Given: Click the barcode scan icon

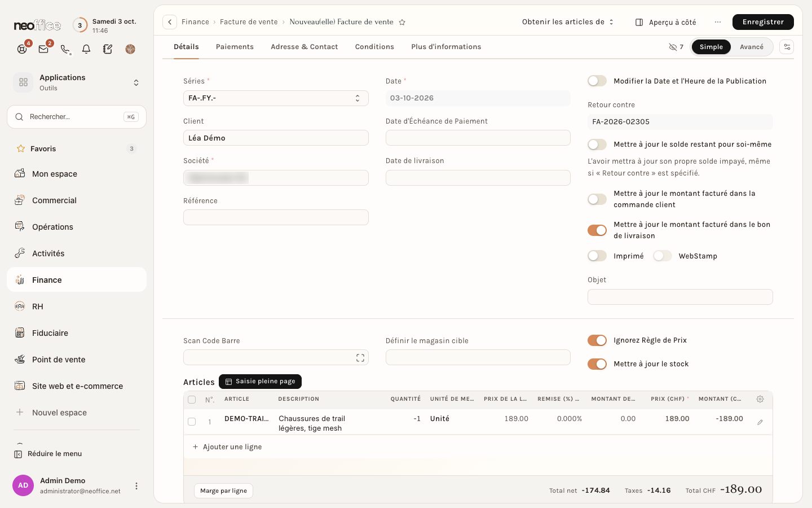Looking at the screenshot, I should coord(360,358).
